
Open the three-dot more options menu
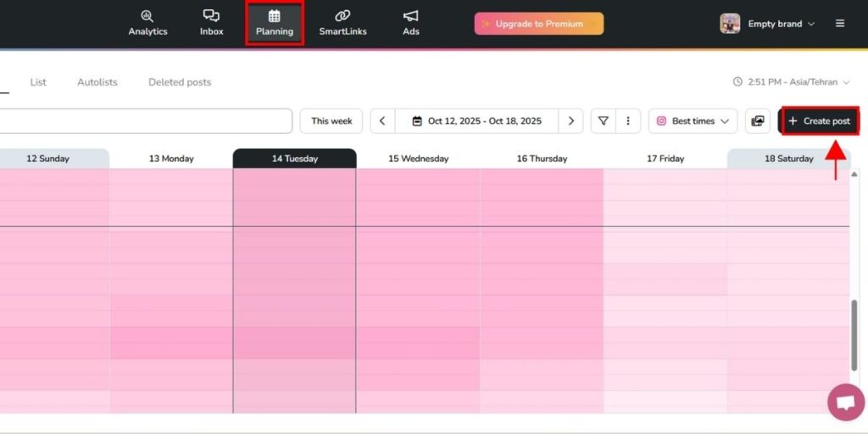click(627, 121)
